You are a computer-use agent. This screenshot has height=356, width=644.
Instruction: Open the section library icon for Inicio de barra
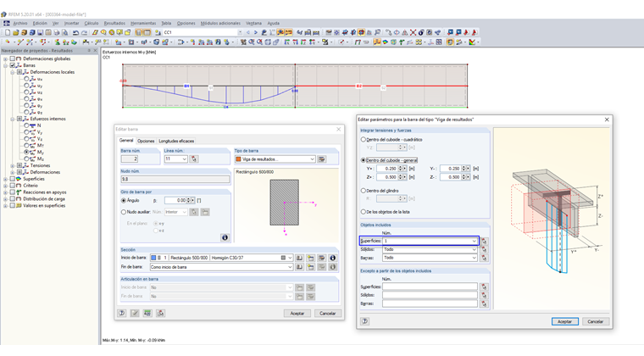pyautogui.click(x=300, y=258)
